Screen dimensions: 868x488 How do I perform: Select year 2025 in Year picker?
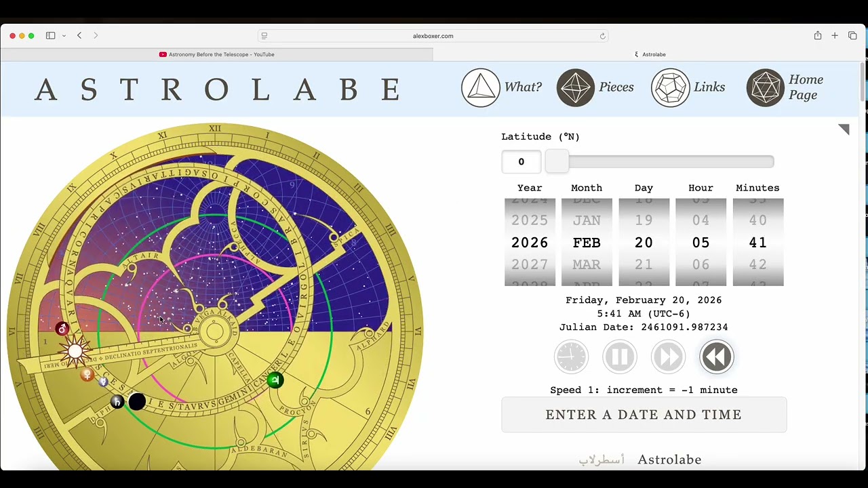click(x=530, y=220)
